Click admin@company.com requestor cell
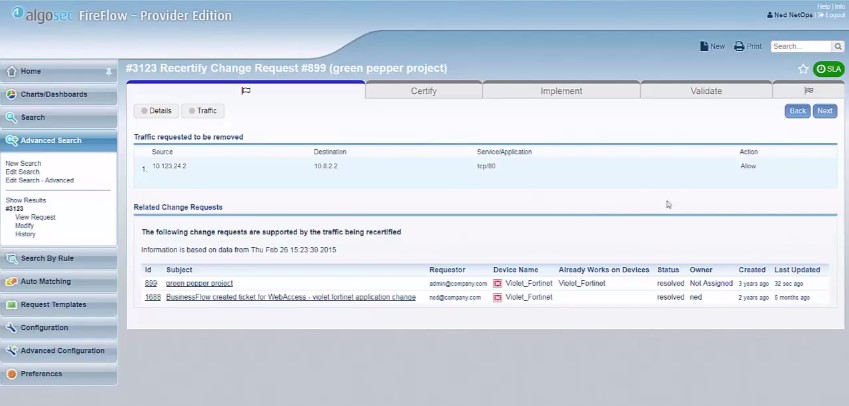The width and height of the screenshot is (849, 406). point(458,284)
